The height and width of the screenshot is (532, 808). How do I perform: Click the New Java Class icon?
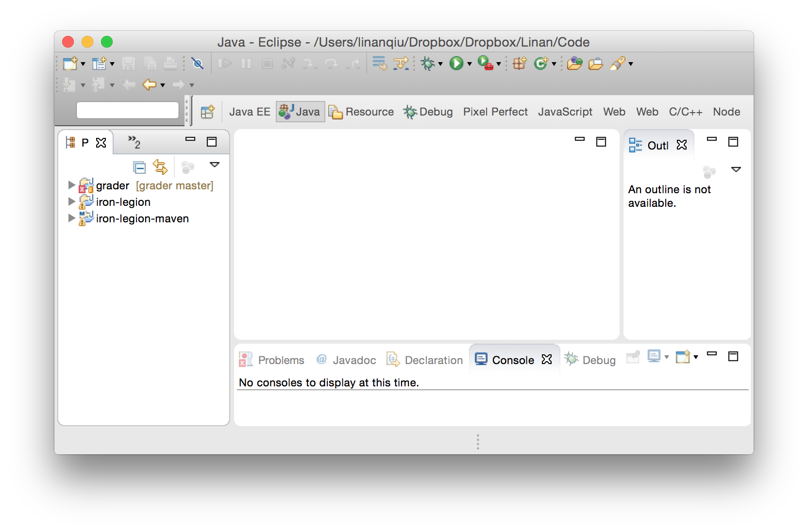click(x=540, y=63)
